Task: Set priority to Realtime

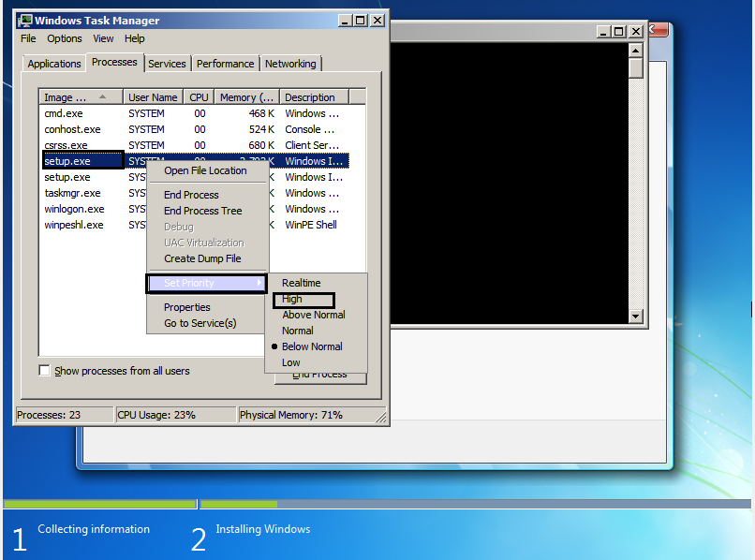Action: 316,283
